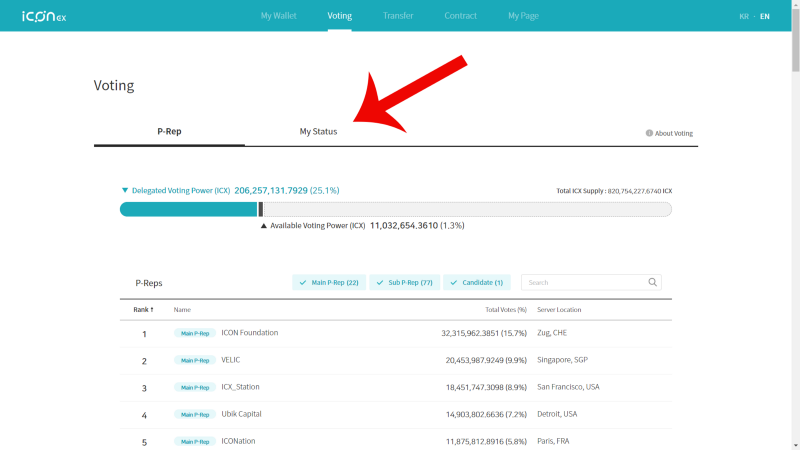The width and height of the screenshot is (800, 450).
Task: Click server location Detroit, USA
Action: point(557,414)
